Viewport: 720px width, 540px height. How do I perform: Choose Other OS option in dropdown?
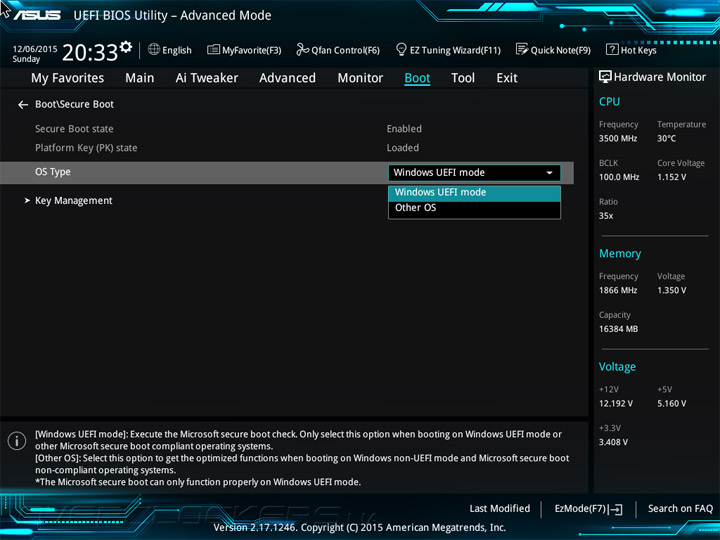click(x=416, y=208)
